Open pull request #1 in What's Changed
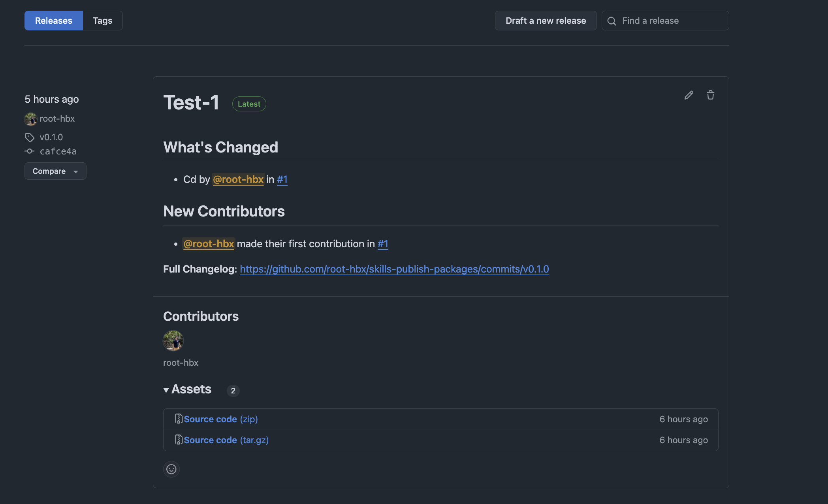 pyautogui.click(x=282, y=179)
